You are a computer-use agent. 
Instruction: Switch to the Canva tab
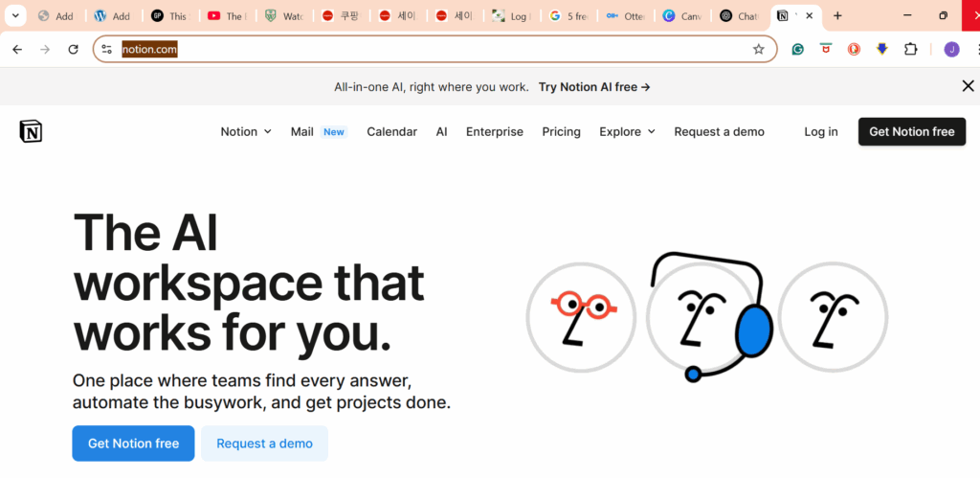681,16
